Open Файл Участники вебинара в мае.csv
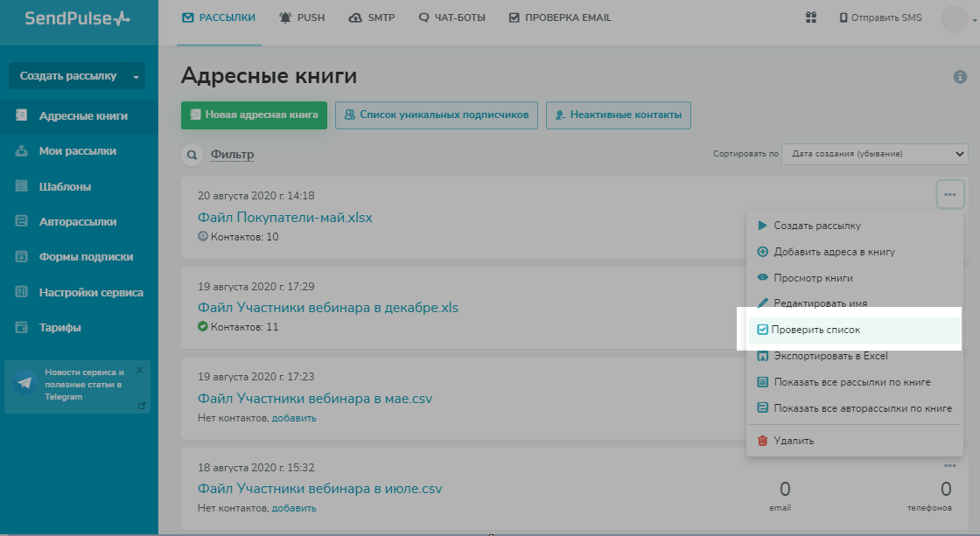 click(315, 399)
